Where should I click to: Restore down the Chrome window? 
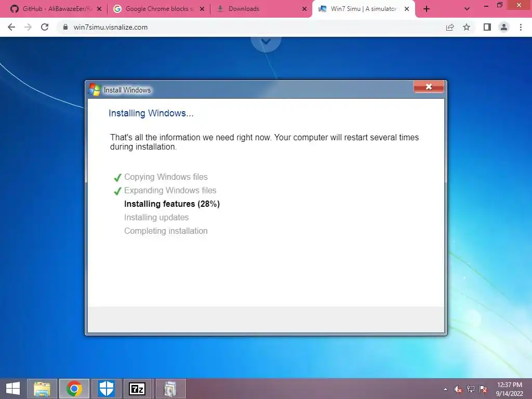(499, 5)
